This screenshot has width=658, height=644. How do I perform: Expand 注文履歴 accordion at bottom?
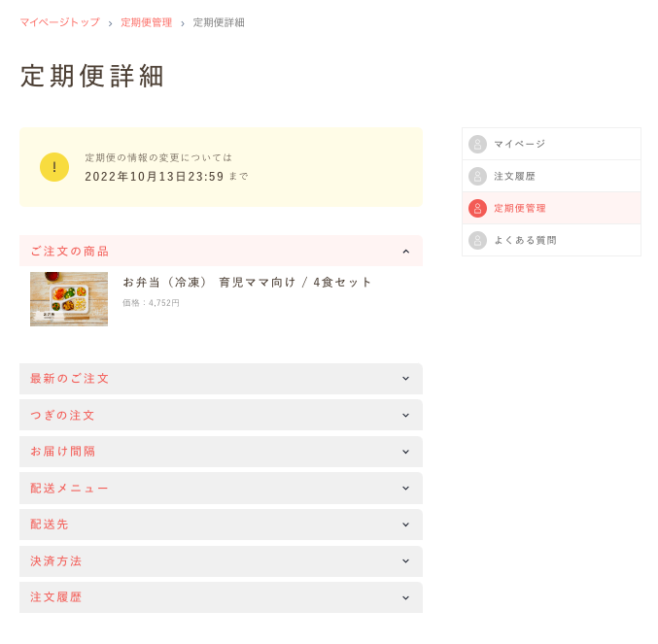222,597
